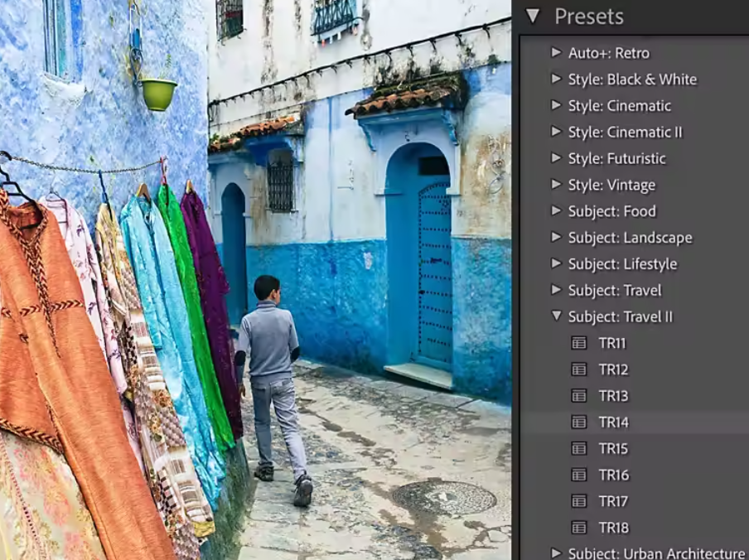The height and width of the screenshot is (560, 749).
Task: Apply the TR17 preset by its name
Action: coord(613,501)
